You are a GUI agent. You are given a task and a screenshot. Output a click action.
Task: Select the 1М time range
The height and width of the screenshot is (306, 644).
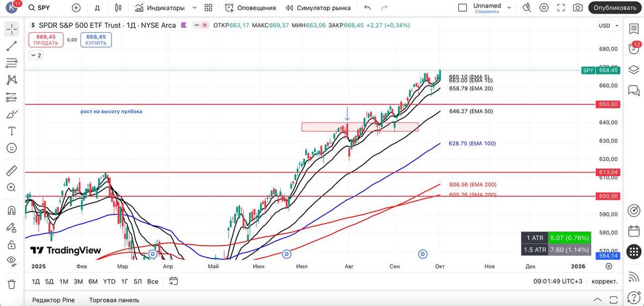point(64,281)
